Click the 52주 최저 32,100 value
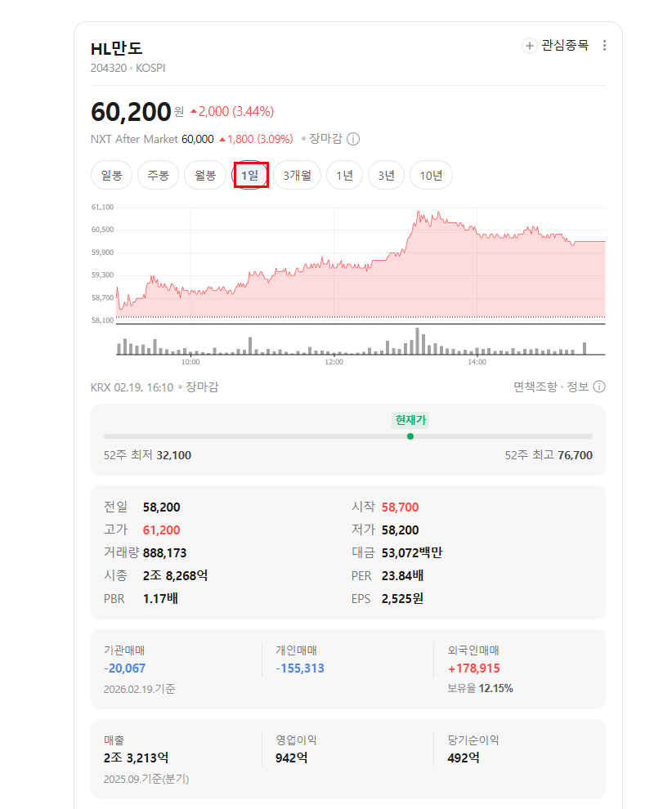The width and height of the screenshot is (672, 809). click(174, 455)
